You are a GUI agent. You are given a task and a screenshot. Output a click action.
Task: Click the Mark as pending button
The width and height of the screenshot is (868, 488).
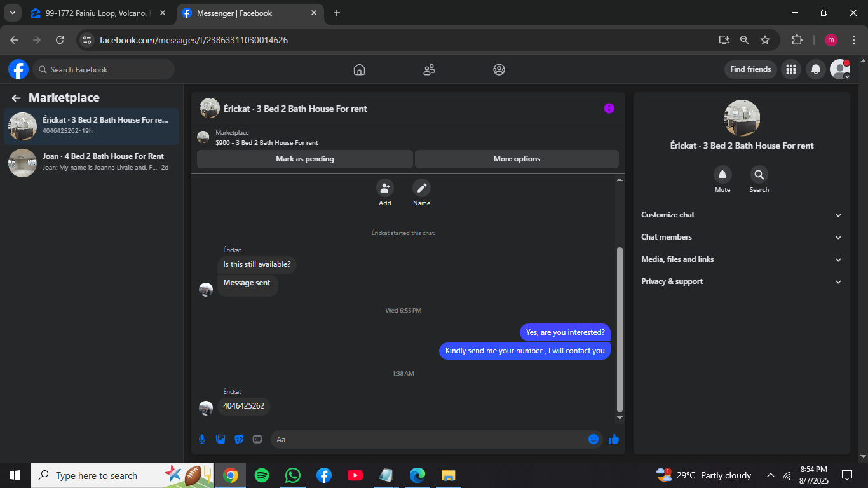click(x=305, y=159)
